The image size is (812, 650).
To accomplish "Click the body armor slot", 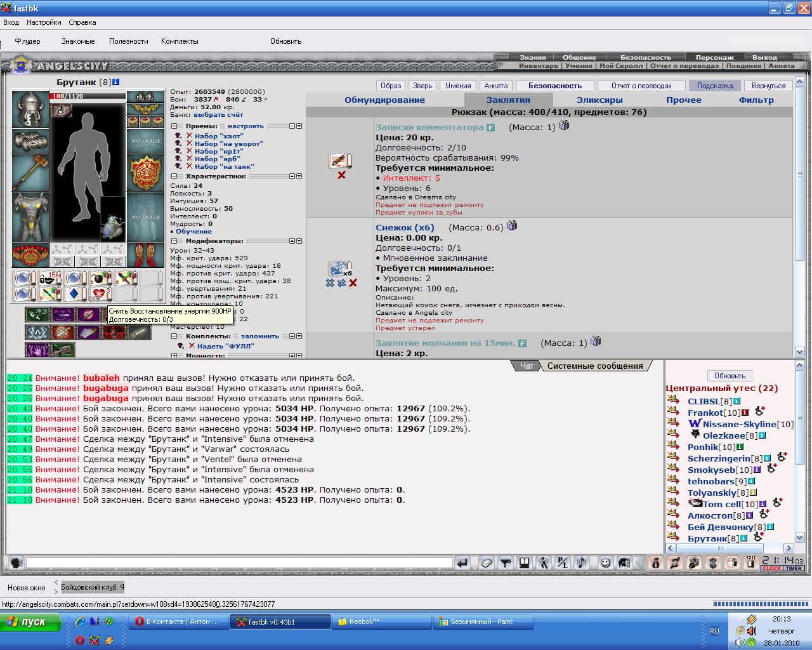I will (30, 216).
